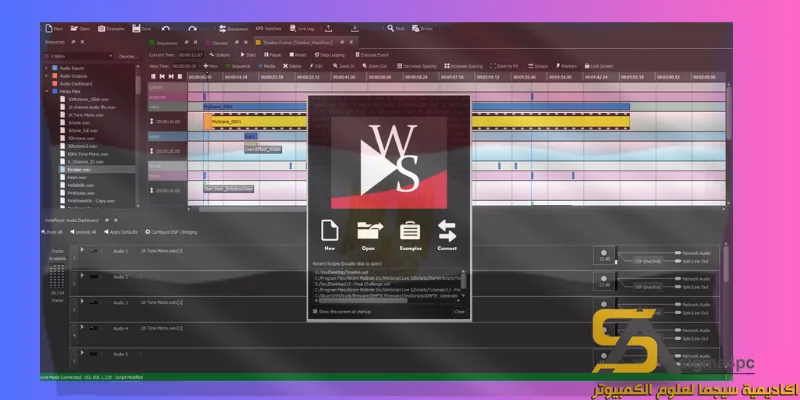Add a Sequence to the timeline
This screenshot has height=400, width=800.
tap(238, 66)
